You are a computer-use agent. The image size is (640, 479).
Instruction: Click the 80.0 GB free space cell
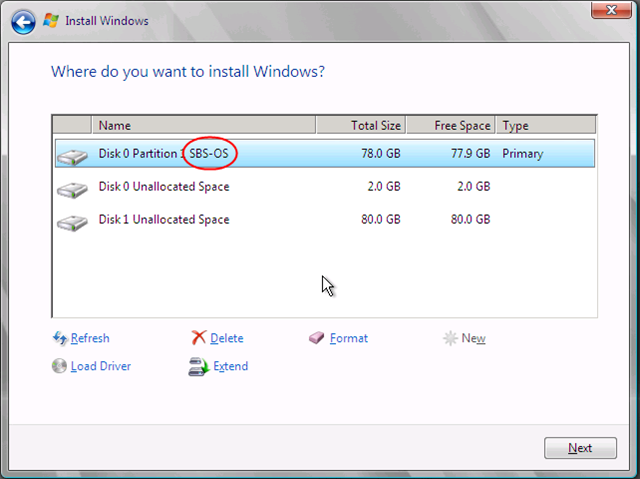click(x=471, y=220)
